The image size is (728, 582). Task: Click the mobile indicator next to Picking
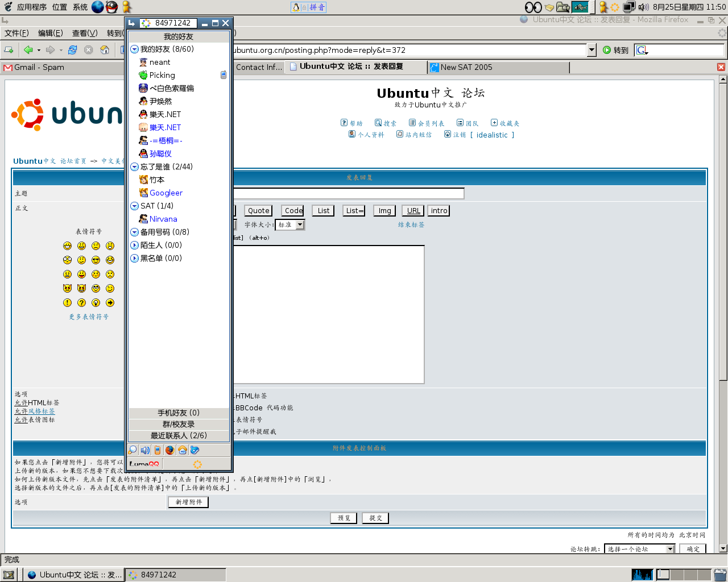[x=224, y=75]
